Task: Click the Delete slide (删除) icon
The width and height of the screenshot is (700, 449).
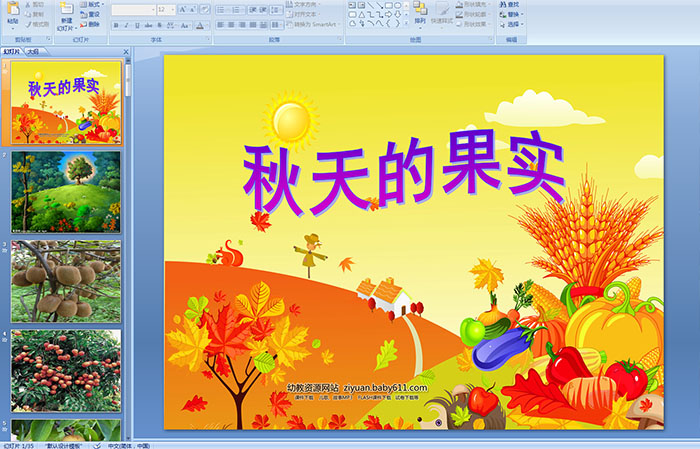Action: click(x=94, y=25)
